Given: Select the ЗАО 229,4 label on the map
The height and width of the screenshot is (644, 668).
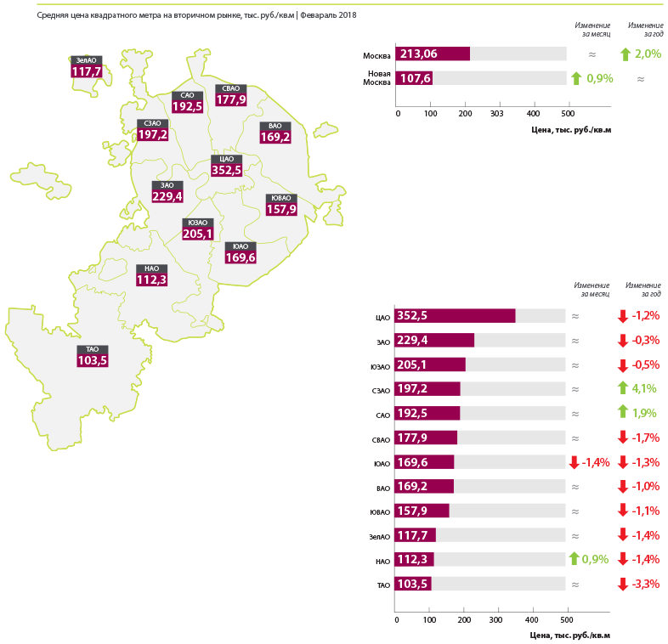Looking at the screenshot, I should 167,192.
